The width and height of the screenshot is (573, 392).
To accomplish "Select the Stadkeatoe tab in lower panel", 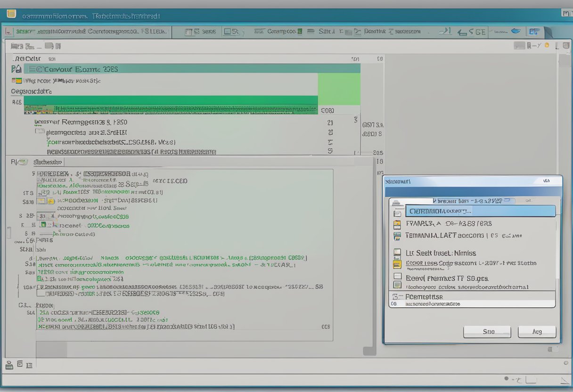I will (x=48, y=162).
